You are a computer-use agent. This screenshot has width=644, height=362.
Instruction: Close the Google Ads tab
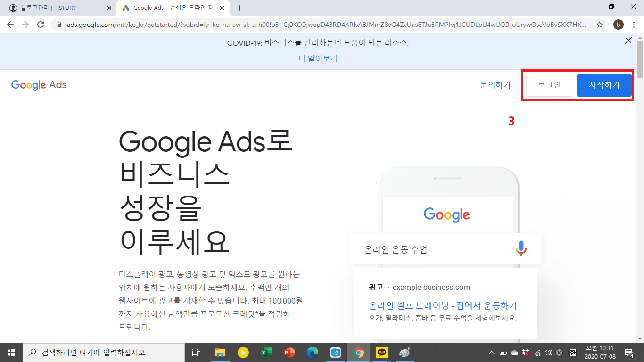pos(222,8)
